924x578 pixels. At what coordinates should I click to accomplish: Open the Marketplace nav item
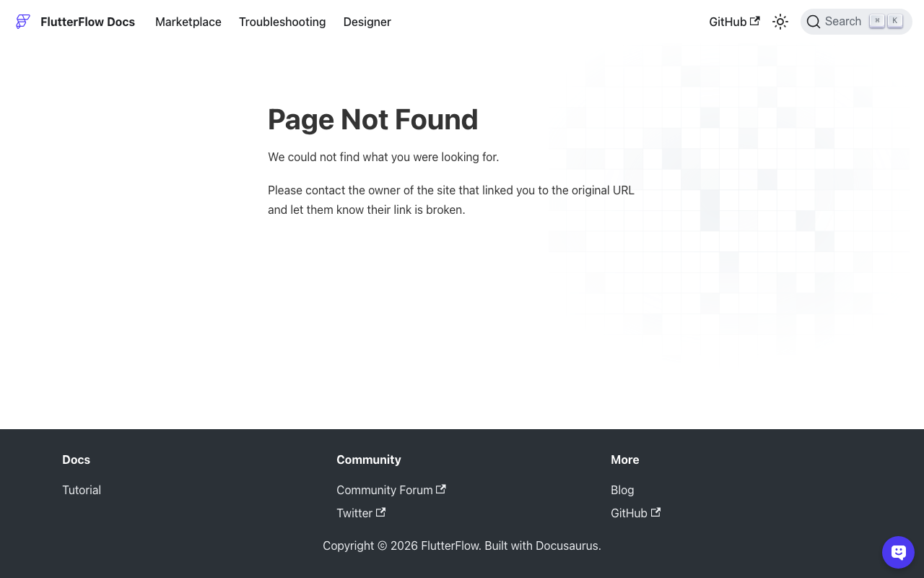(x=188, y=22)
